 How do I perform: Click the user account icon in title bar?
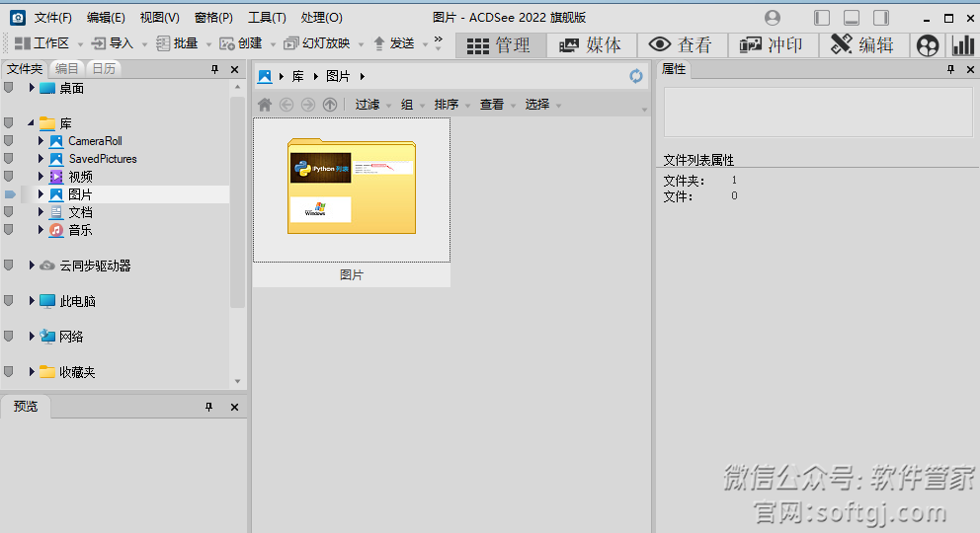coord(773,18)
